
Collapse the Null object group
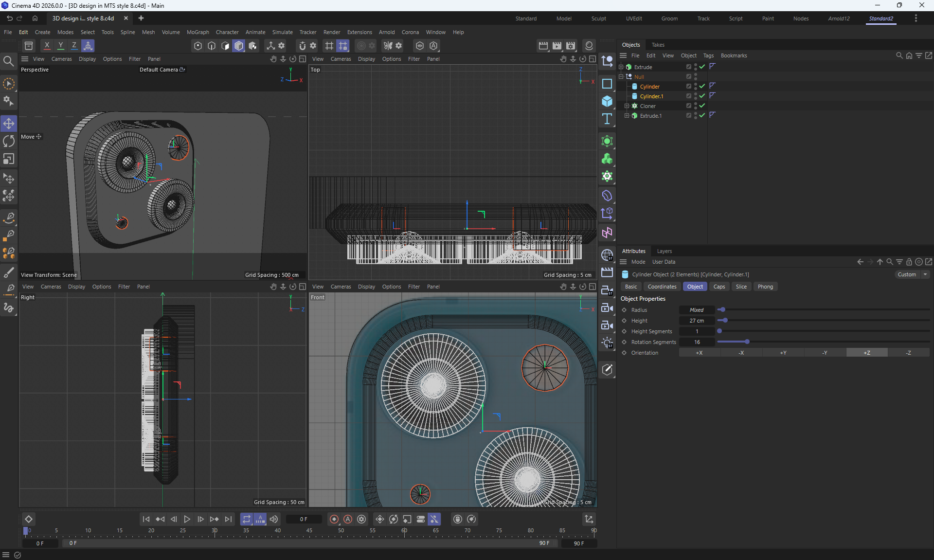621,76
